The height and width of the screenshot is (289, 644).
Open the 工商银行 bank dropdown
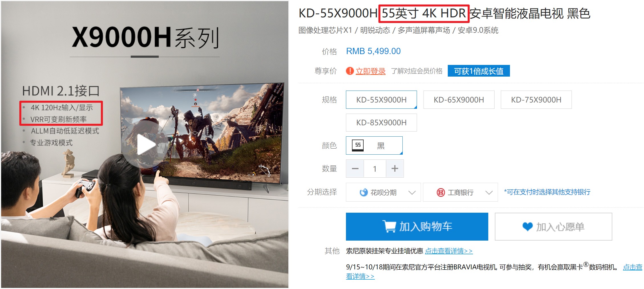tap(460, 192)
